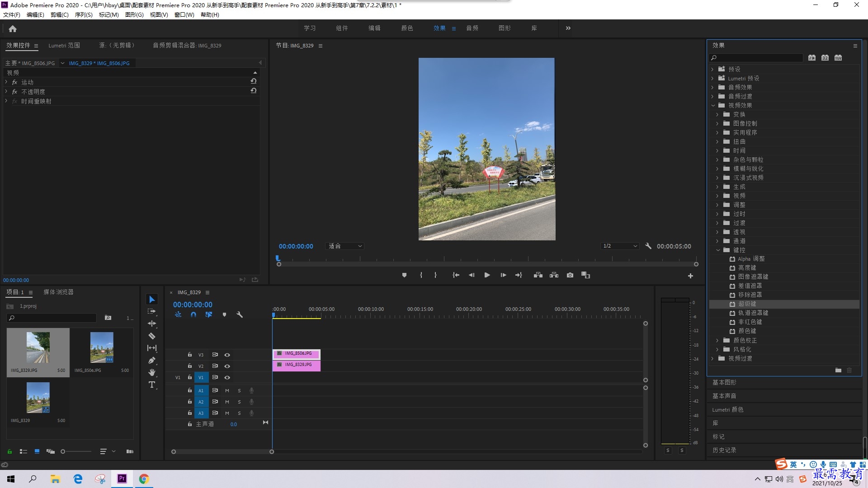Image resolution: width=868 pixels, height=488 pixels.
Task: Toggle V2 track output eye
Action: click(x=227, y=366)
